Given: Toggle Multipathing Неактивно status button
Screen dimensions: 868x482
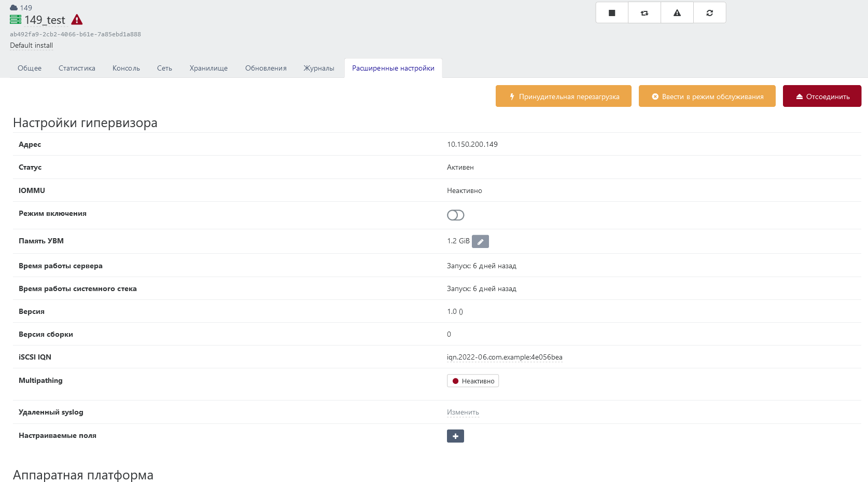Looking at the screenshot, I should click(473, 381).
